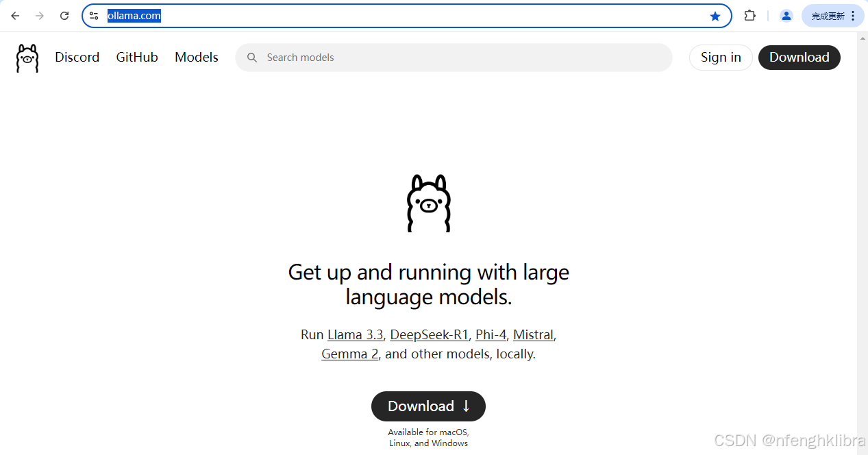The width and height of the screenshot is (868, 455).
Task: Click the blue bookmark star
Action: 715,16
